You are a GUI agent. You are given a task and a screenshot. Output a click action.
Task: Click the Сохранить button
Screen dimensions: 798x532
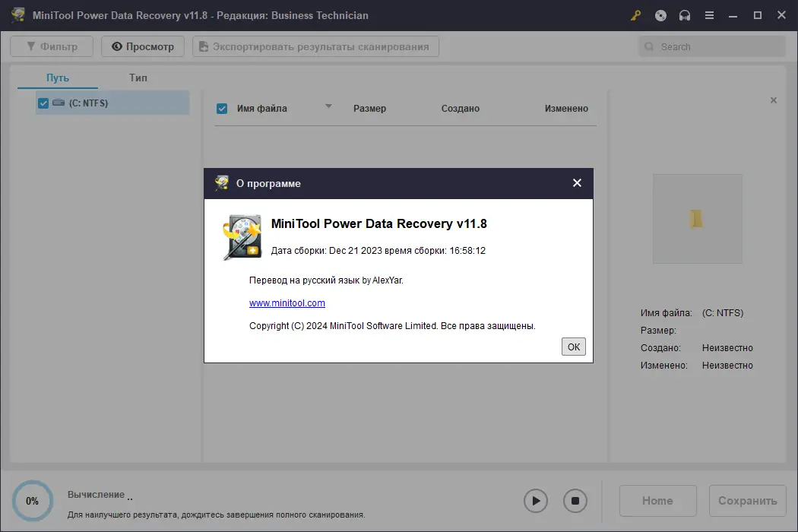point(748,501)
